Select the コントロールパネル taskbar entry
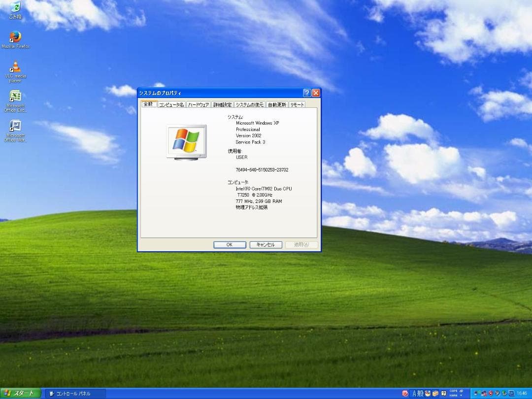Viewport: 532px width, 399px height. tap(73, 393)
